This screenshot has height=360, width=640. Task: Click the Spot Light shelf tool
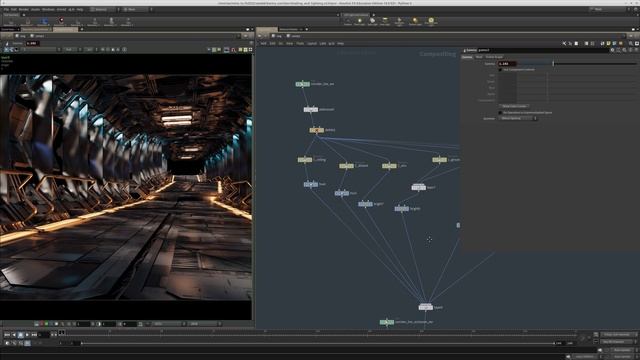tap(372, 21)
